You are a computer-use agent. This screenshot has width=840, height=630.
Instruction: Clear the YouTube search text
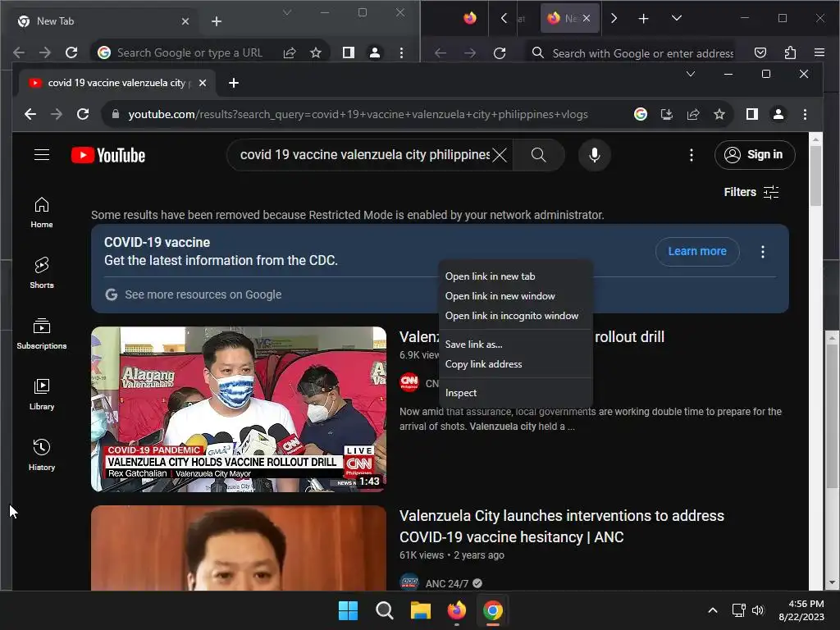coord(500,155)
